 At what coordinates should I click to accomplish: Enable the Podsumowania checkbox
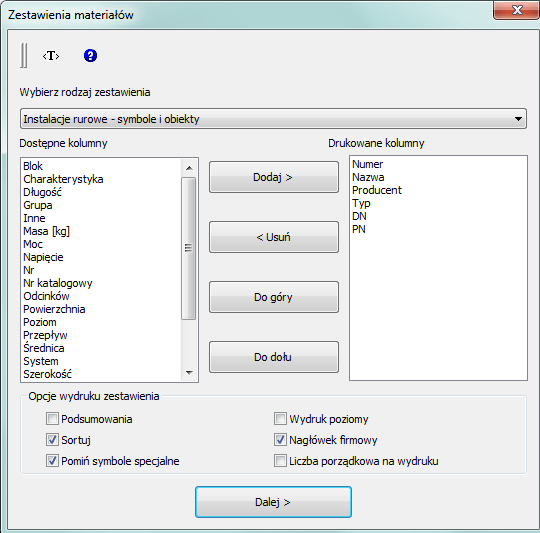(x=52, y=419)
